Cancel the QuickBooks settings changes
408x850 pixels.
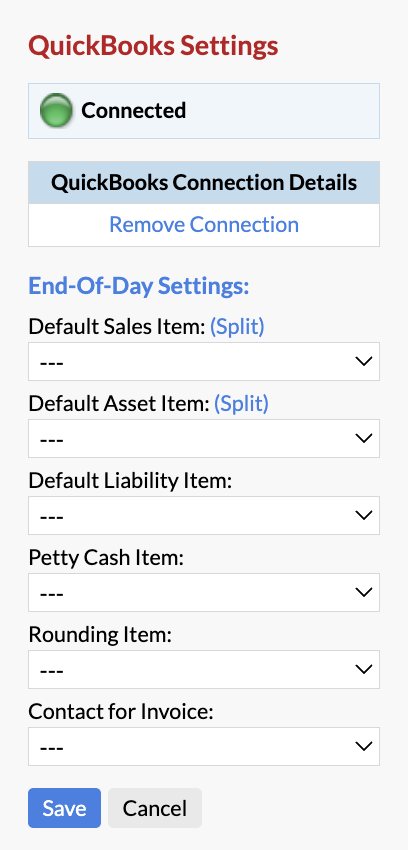pyautogui.click(x=154, y=808)
